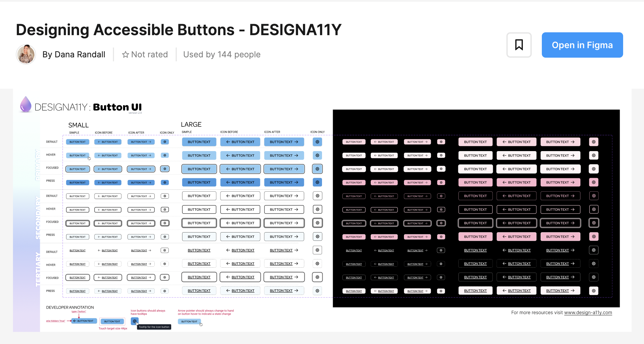The image size is (644, 344).
Task: Click the Button UI heading in preview
Action: 117,107
